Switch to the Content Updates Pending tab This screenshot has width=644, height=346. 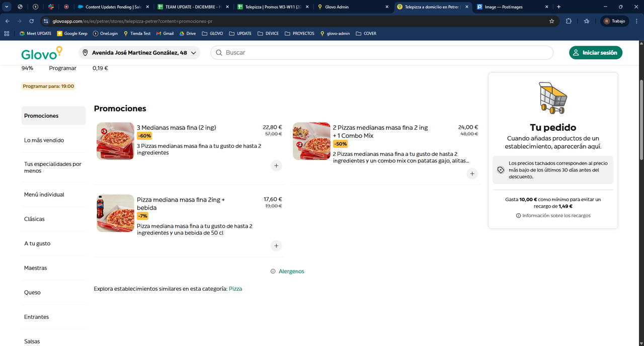(113, 7)
